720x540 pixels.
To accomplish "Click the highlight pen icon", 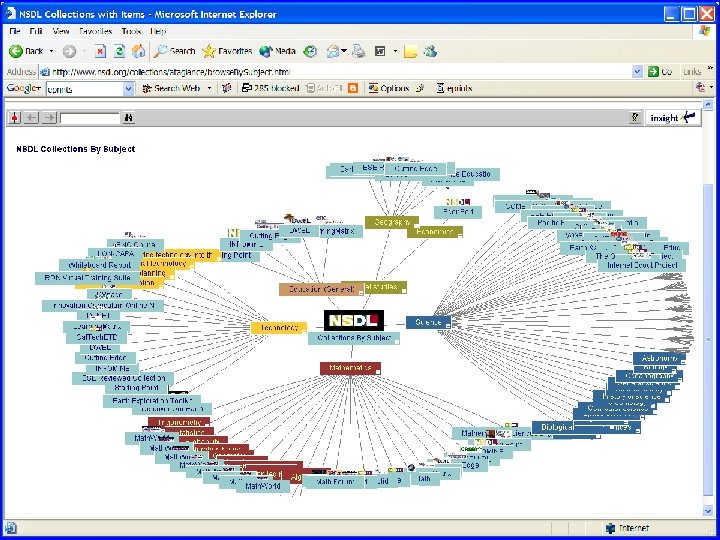I will coord(419,88).
